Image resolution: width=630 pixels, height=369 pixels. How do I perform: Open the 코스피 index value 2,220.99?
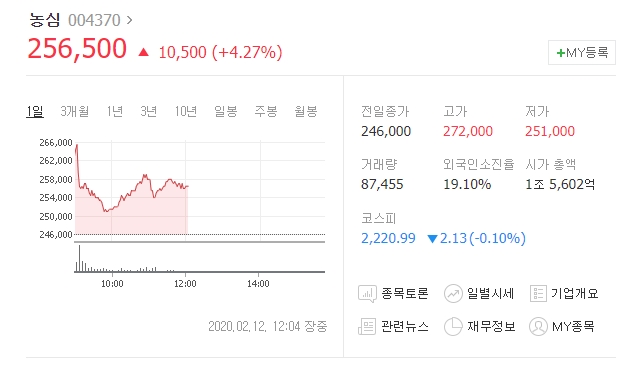tap(388, 238)
